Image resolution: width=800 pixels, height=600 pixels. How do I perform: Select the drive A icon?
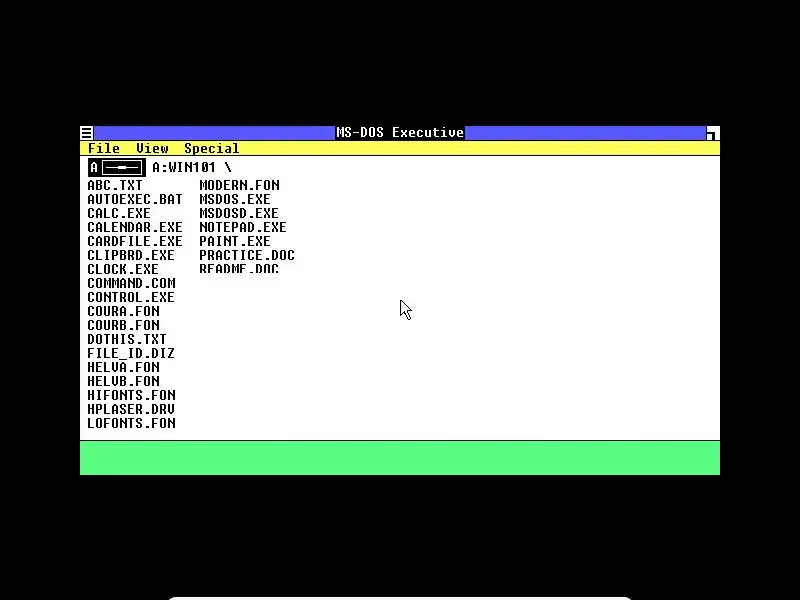point(117,167)
